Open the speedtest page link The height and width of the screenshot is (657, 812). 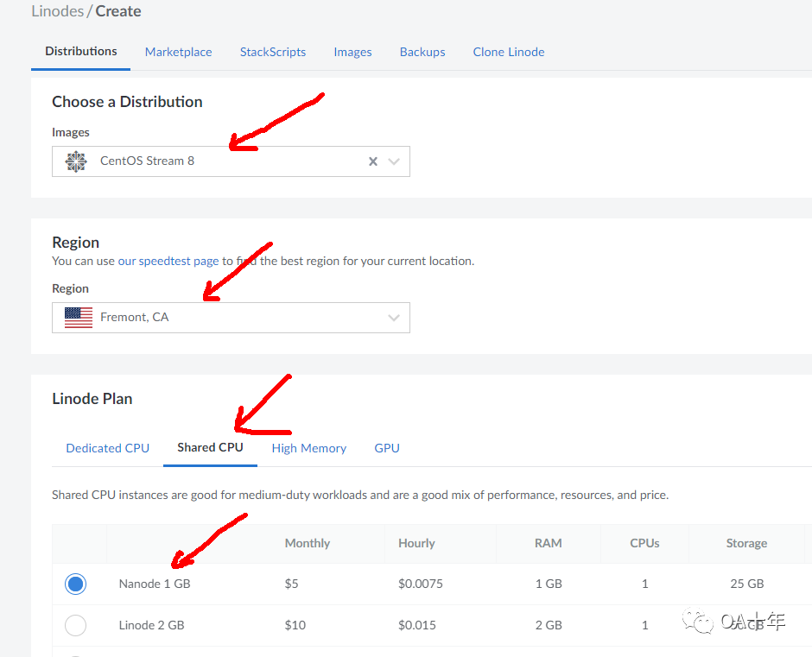pos(168,261)
